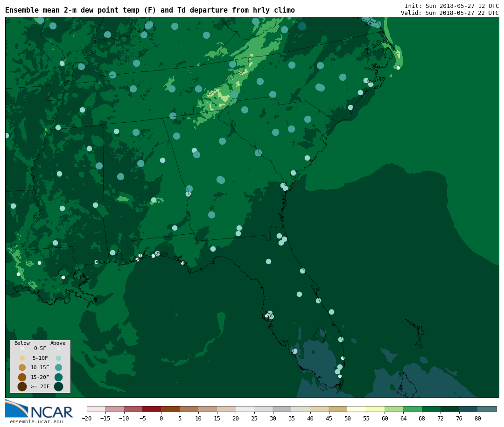Pick the 25 to 30 colorbar swatch
This screenshot has width=504, height=427.
pos(264,409)
